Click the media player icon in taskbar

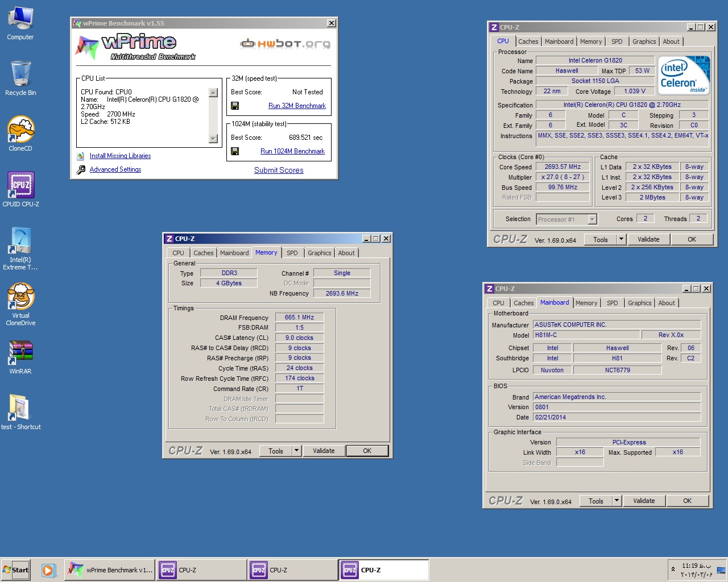(48, 570)
